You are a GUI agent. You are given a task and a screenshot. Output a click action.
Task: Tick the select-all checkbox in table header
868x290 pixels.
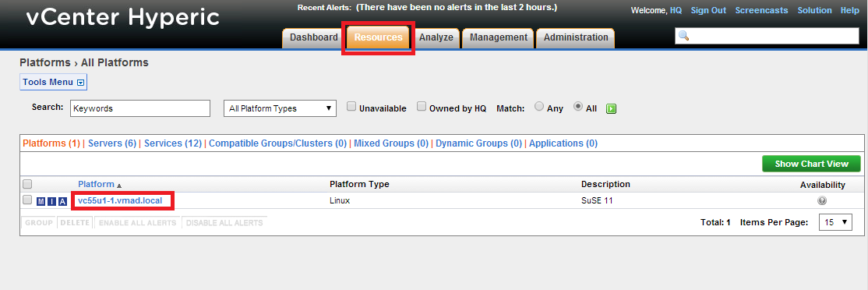(27, 184)
